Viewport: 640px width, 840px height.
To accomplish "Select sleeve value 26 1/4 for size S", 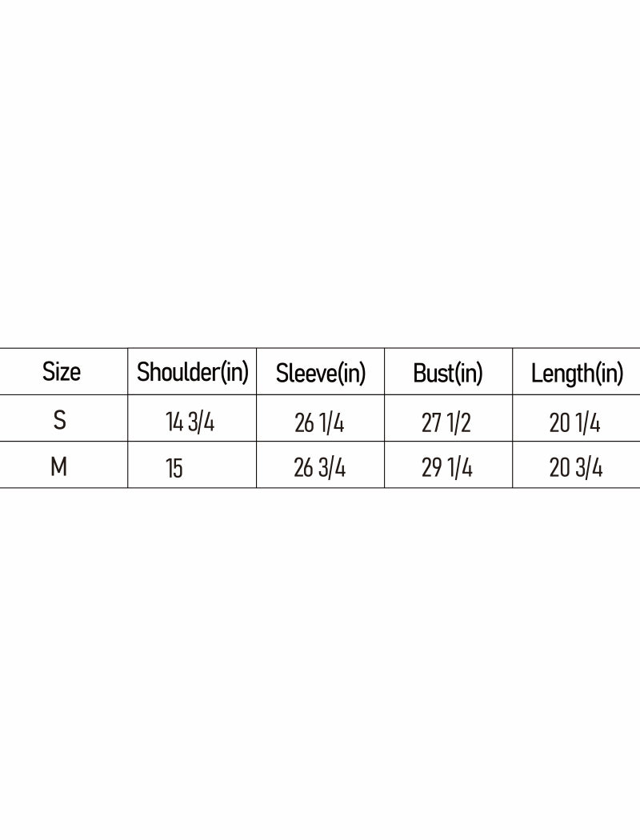I will pos(319,422).
